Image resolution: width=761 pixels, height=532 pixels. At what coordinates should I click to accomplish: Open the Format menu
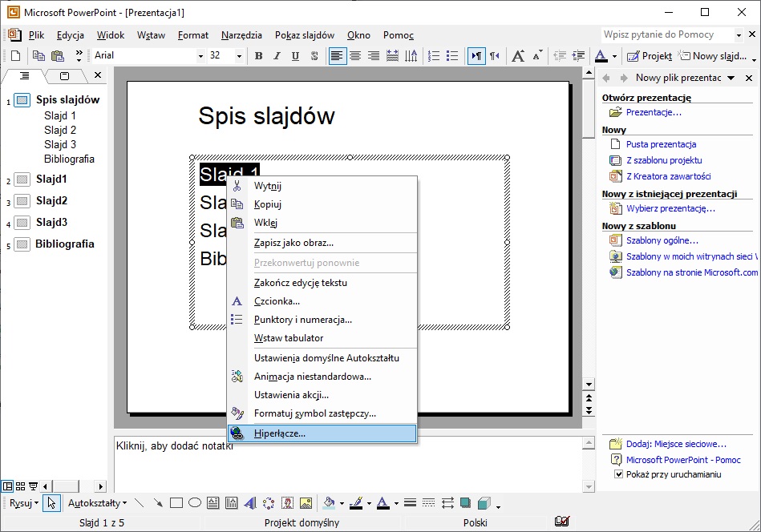tap(192, 35)
